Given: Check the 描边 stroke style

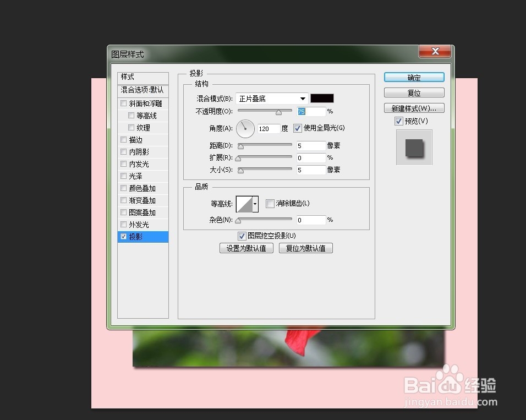Looking at the screenshot, I should tap(123, 139).
